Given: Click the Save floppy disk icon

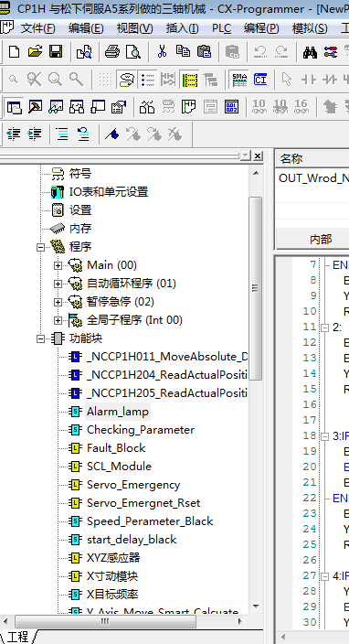Looking at the screenshot, I should [x=56, y=51].
